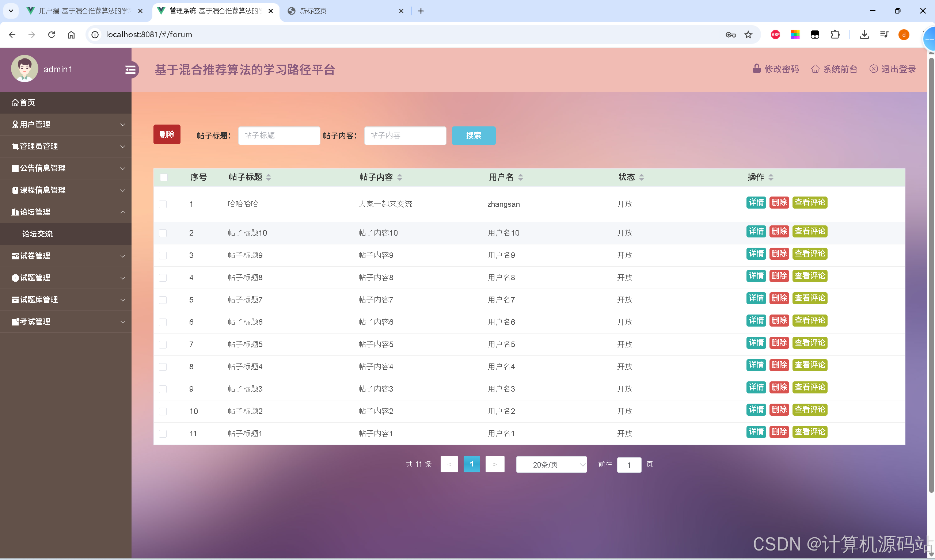Click the 用户管理 user icon
935x560 pixels.
click(15, 124)
